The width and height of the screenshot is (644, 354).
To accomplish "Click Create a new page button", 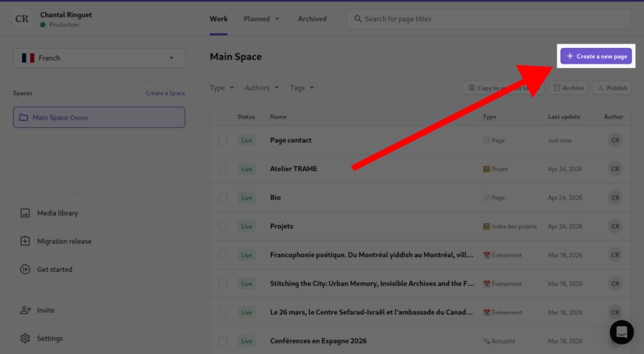I will [596, 56].
